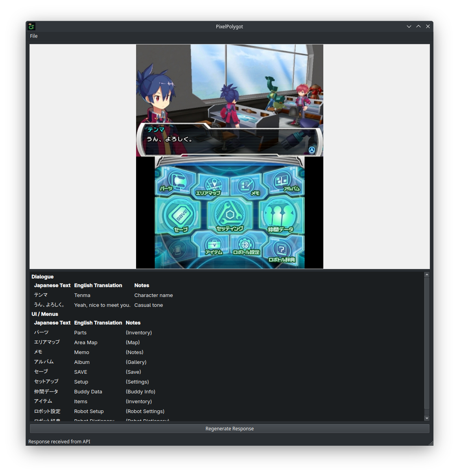459x476 pixels.
Task: Select the メモ Memo icon in game menu
Action: [247, 186]
